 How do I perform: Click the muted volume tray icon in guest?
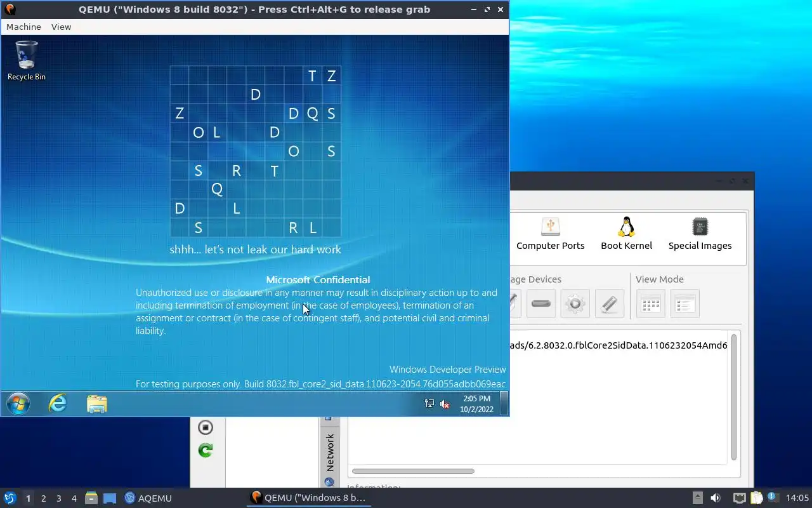coord(445,404)
